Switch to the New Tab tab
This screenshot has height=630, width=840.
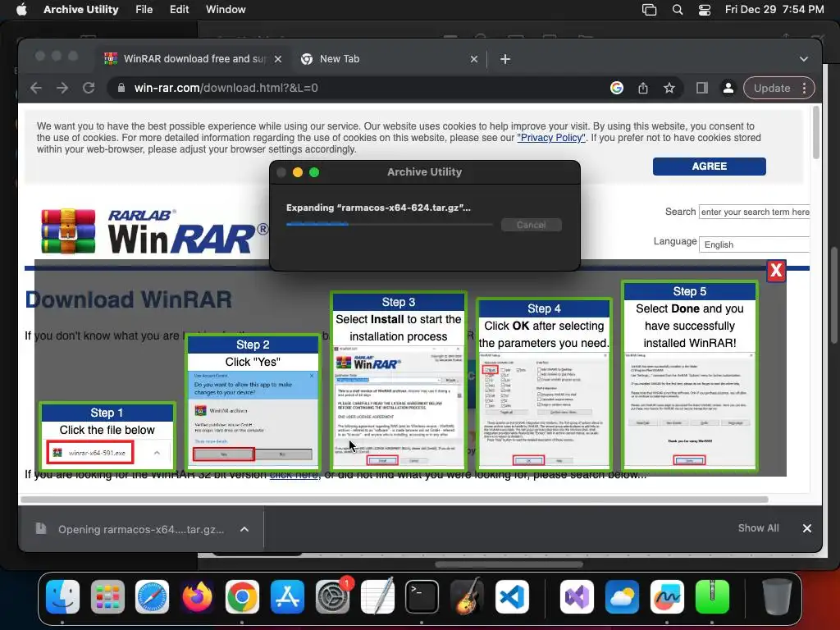click(389, 59)
